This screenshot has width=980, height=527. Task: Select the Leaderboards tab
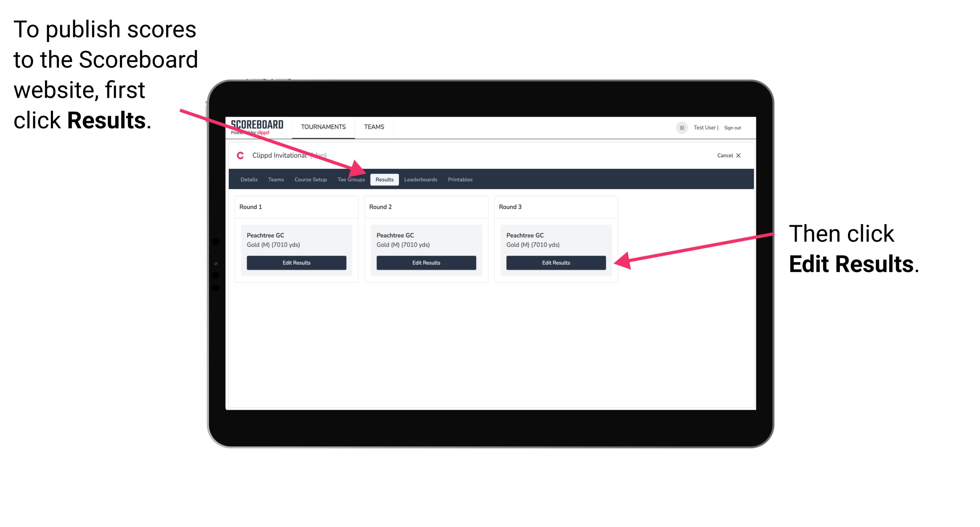(420, 179)
